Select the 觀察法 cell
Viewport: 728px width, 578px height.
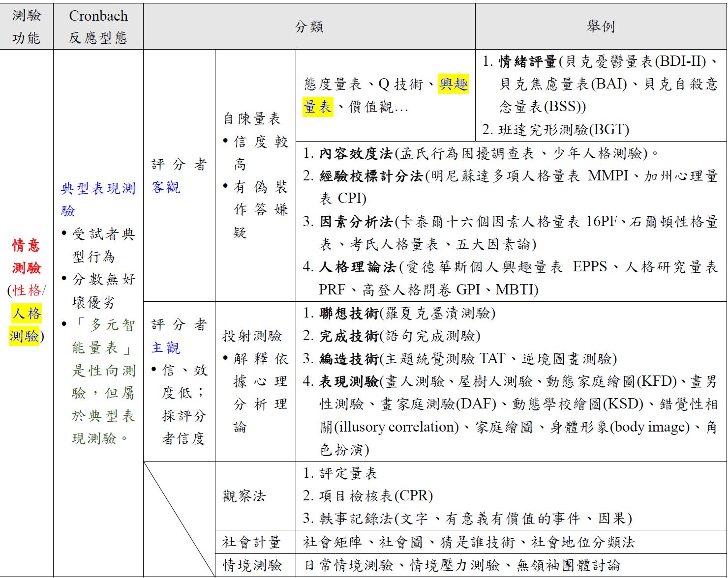tap(244, 496)
